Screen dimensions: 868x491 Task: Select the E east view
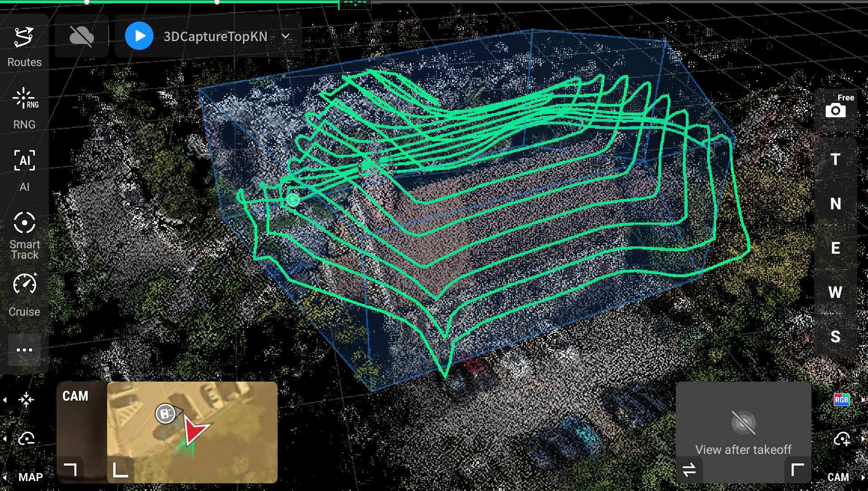click(835, 248)
